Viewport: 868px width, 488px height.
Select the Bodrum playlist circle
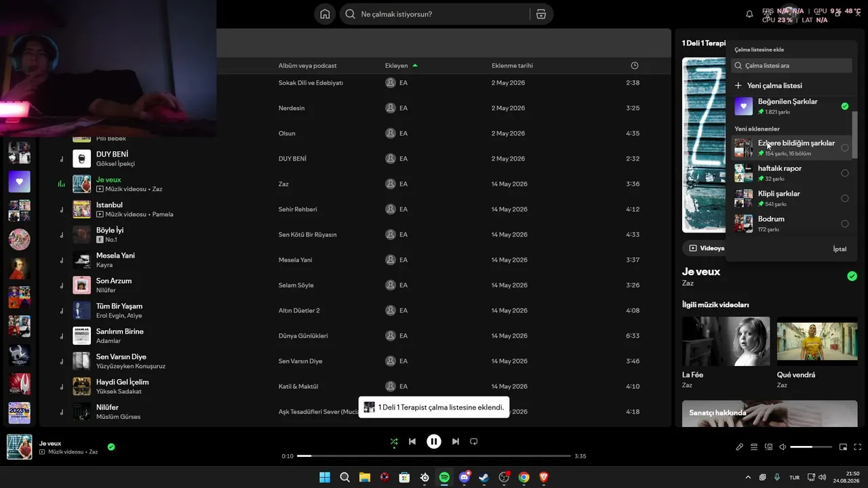pyautogui.click(x=845, y=224)
